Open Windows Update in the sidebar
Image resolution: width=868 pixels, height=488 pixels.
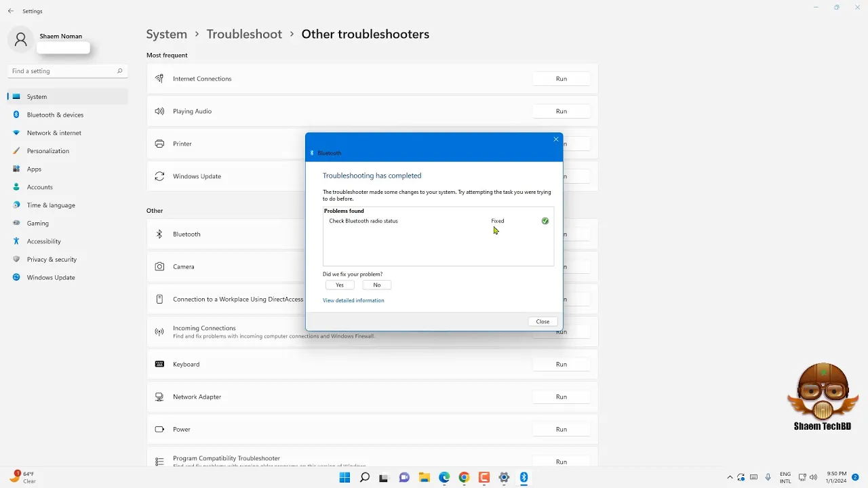coord(68,277)
